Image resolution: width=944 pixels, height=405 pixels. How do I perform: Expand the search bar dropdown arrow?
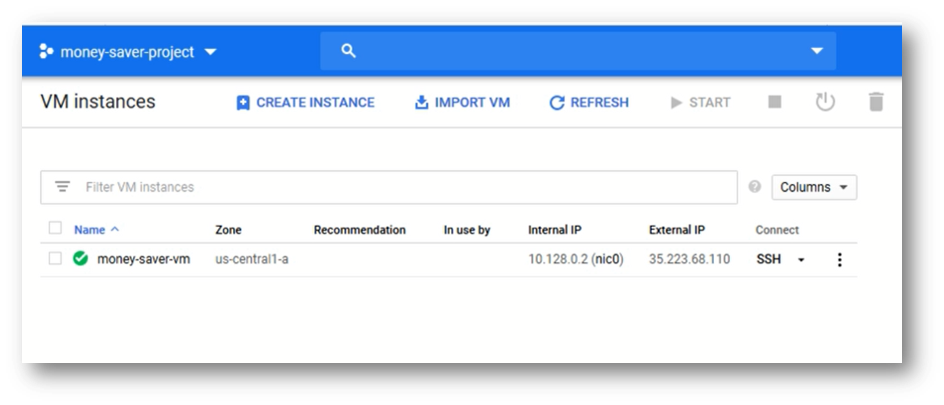816,51
